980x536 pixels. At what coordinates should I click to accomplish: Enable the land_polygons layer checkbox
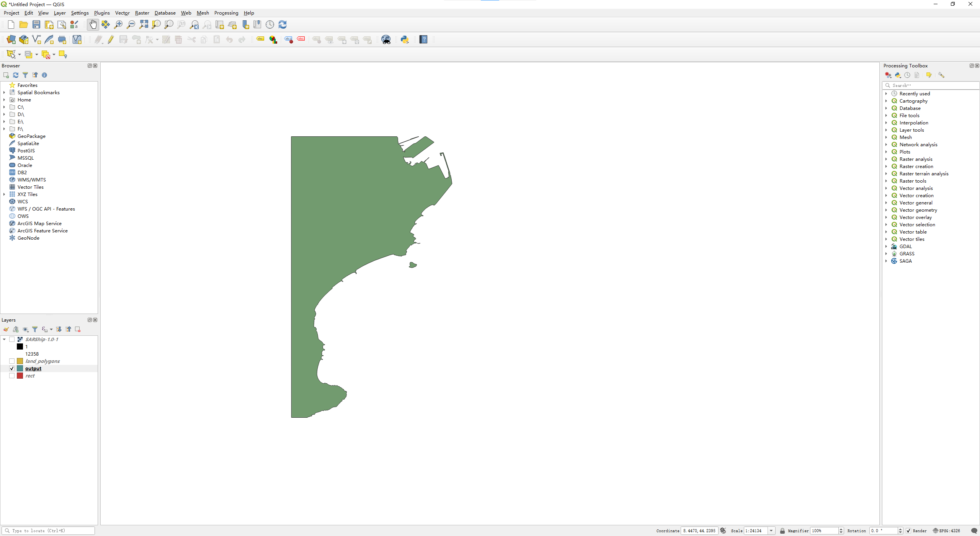point(12,361)
